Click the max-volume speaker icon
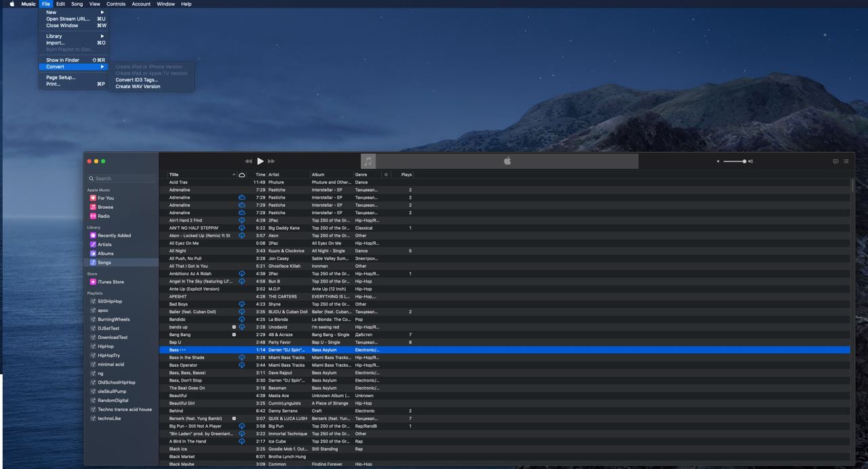 click(x=751, y=161)
